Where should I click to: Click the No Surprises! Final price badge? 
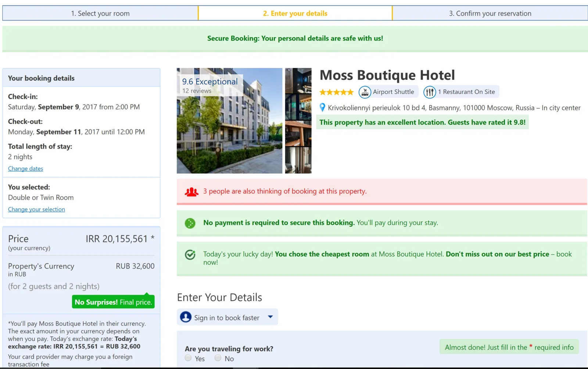[x=113, y=302]
